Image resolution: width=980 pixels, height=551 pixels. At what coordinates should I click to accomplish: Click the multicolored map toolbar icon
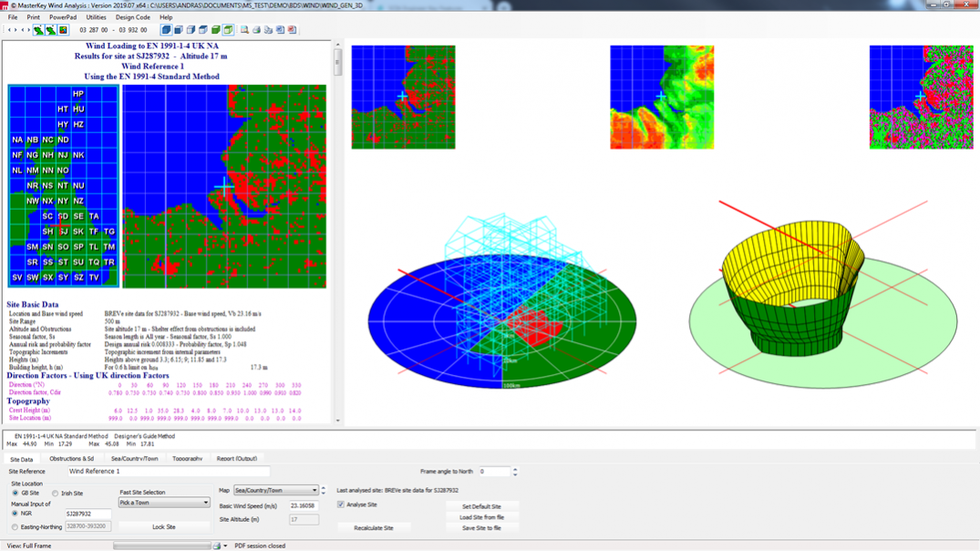pos(63,29)
